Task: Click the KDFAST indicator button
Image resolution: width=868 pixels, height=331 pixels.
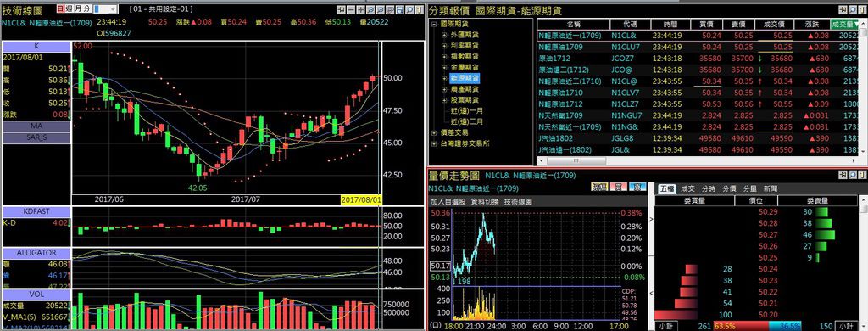Action: tap(36, 212)
